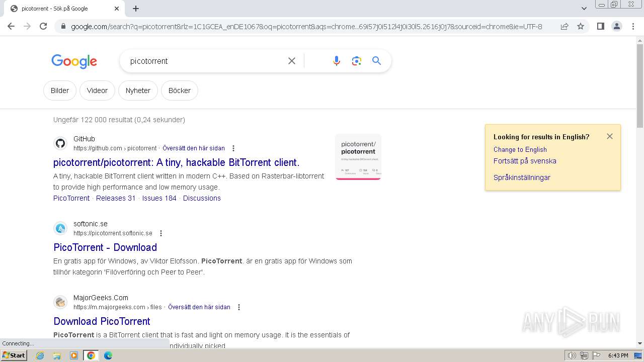This screenshot has height=362, width=644.
Task: Open more options for the MajorGeeks result
Action: 239,307
